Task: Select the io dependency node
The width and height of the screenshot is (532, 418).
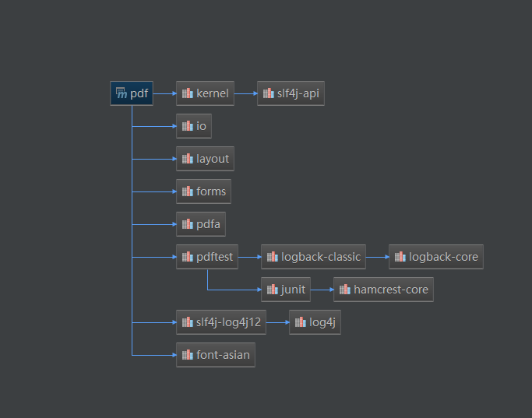Action: tap(194, 126)
